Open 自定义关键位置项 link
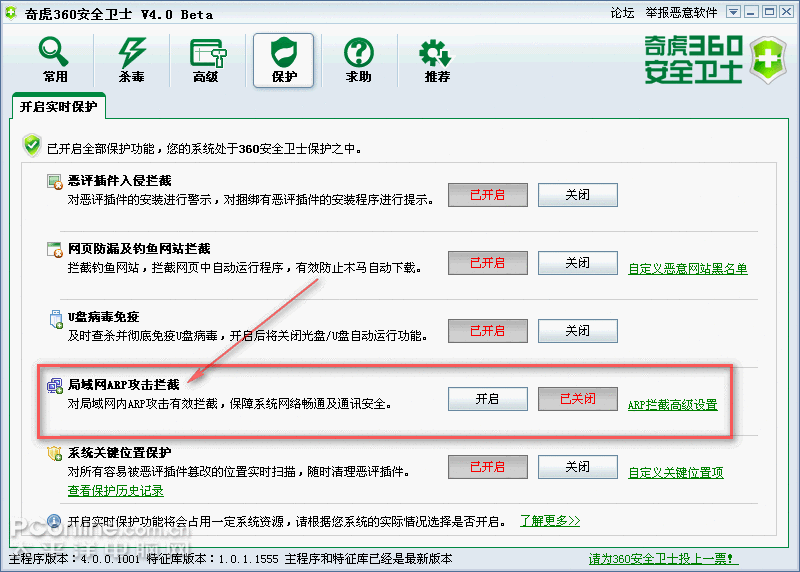Image resolution: width=800 pixels, height=572 pixels. pyautogui.click(x=676, y=472)
